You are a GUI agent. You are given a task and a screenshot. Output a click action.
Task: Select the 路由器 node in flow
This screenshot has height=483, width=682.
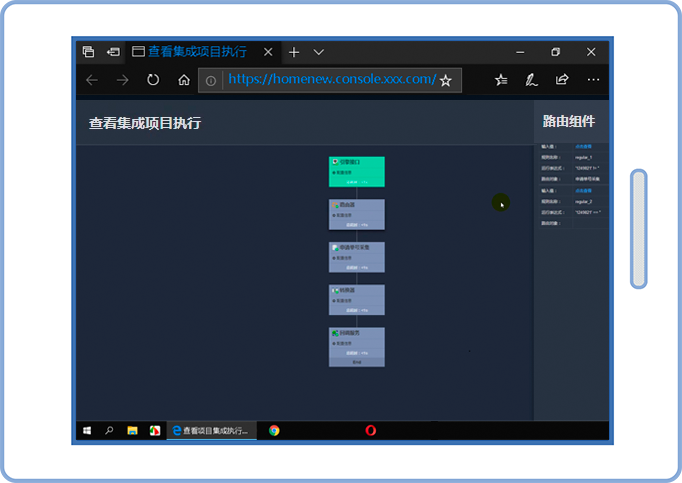(356, 214)
